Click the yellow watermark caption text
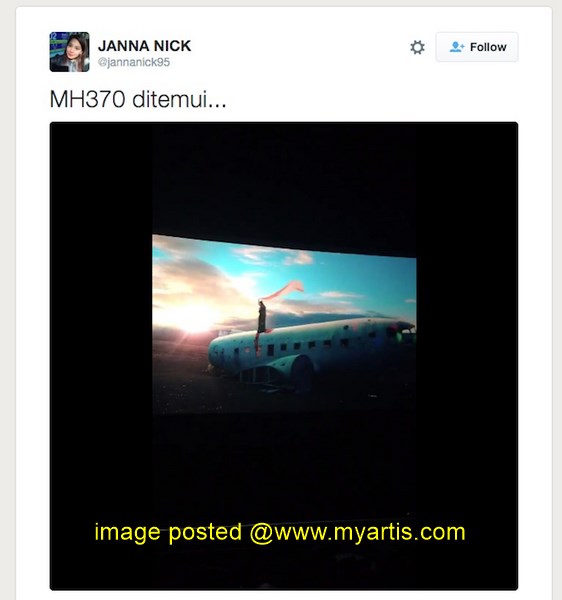Screen dimensions: 562x600 click(x=280, y=532)
